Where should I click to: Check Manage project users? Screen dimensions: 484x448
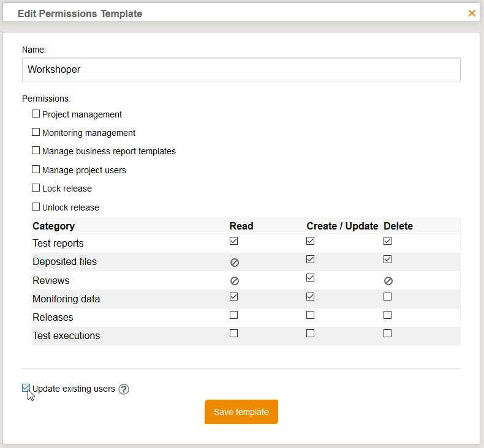point(36,170)
